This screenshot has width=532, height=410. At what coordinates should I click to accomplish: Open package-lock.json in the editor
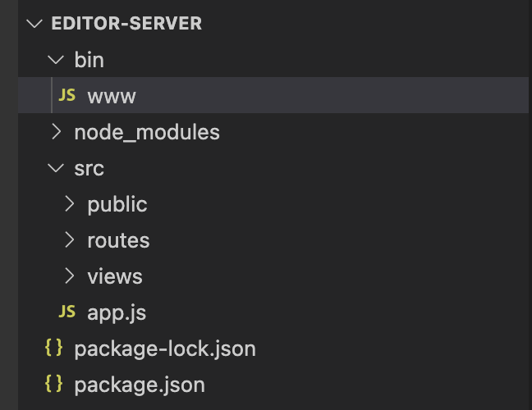pos(165,348)
